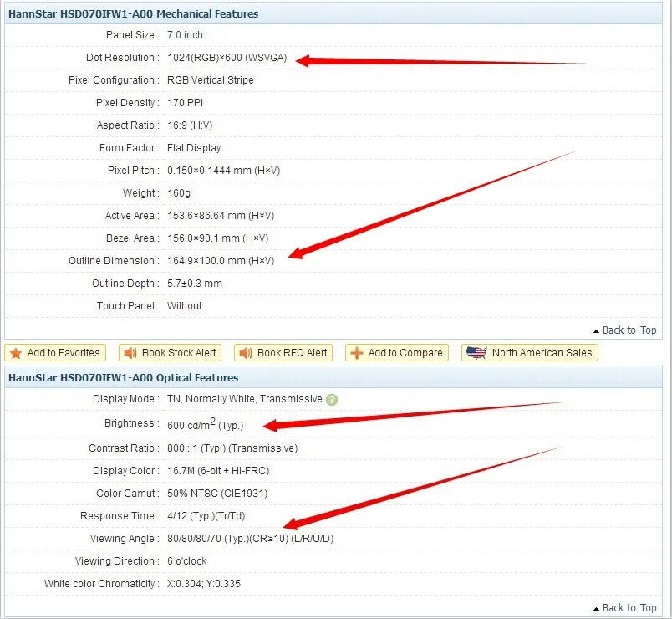Click the HannStar HSD070IFW1-A00 Optical Features heading
The image size is (672, 619).
tap(124, 377)
